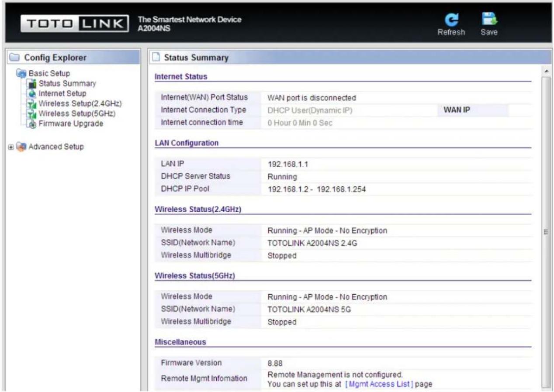Click the Wireless Status(5GHz) section heading
Screen dimensions: 554x392
click(x=196, y=276)
